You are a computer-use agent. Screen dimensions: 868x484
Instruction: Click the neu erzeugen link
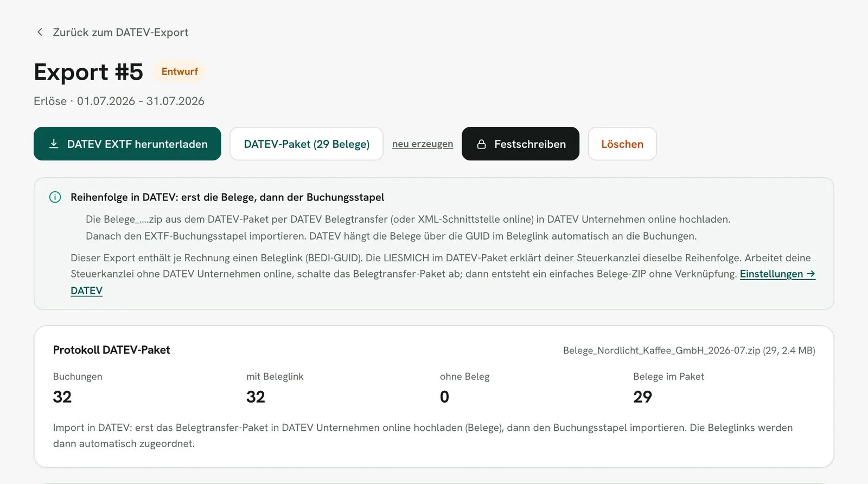point(423,144)
